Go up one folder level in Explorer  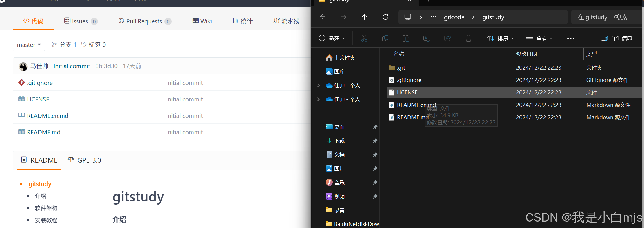click(364, 17)
